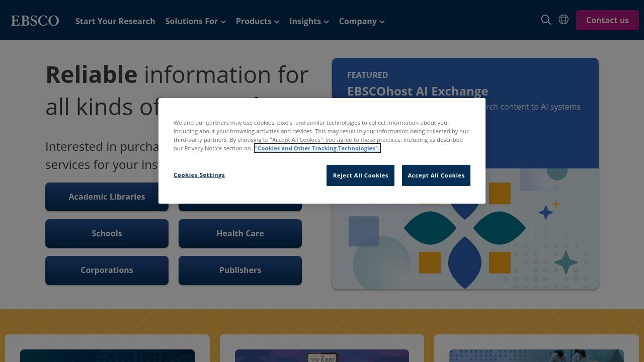Expand the Insights menu
The image size is (644, 362).
pos(309,21)
